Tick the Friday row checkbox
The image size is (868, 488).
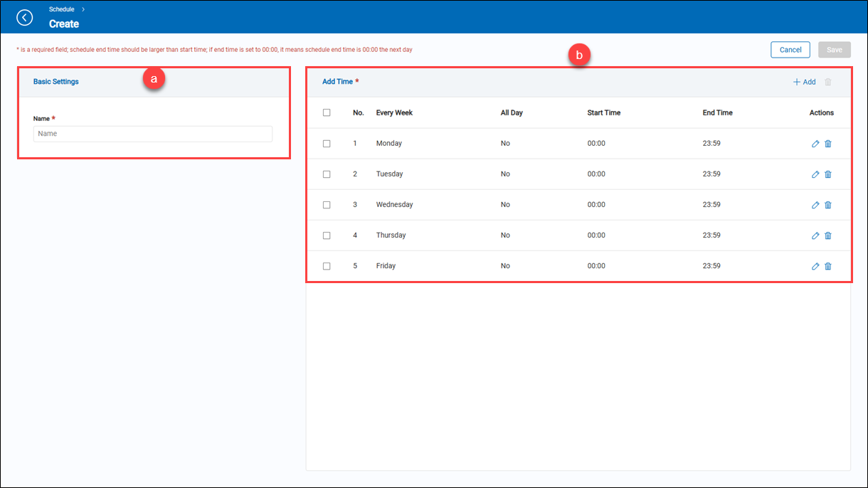(327, 266)
